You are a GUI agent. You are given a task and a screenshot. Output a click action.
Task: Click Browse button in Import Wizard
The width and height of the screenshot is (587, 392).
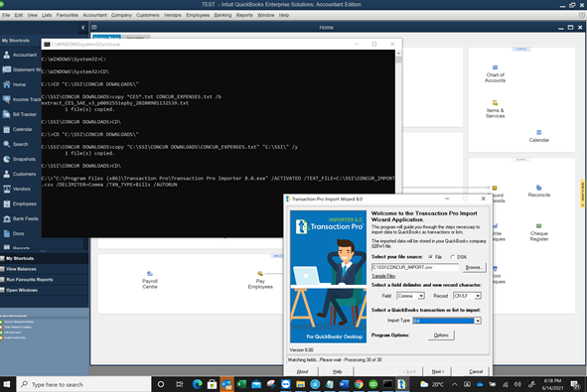[474, 267]
